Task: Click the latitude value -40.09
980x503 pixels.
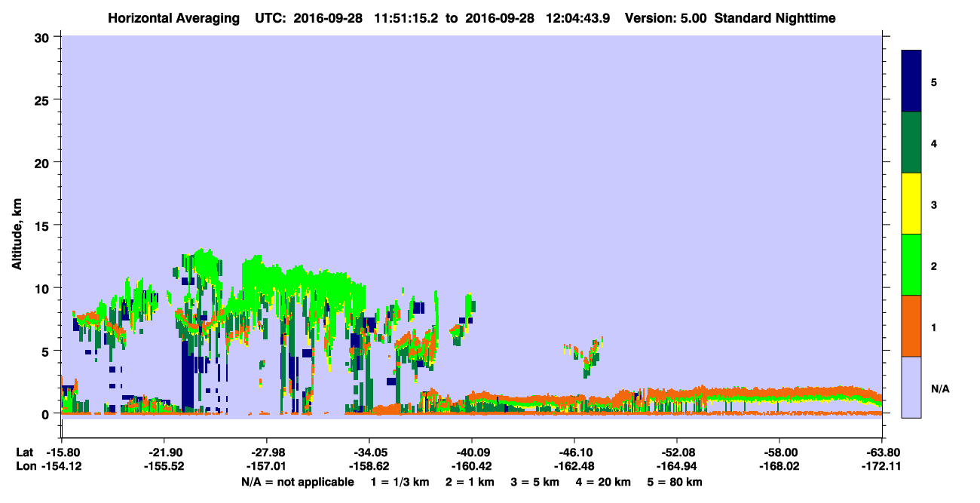Action: click(471, 452)
